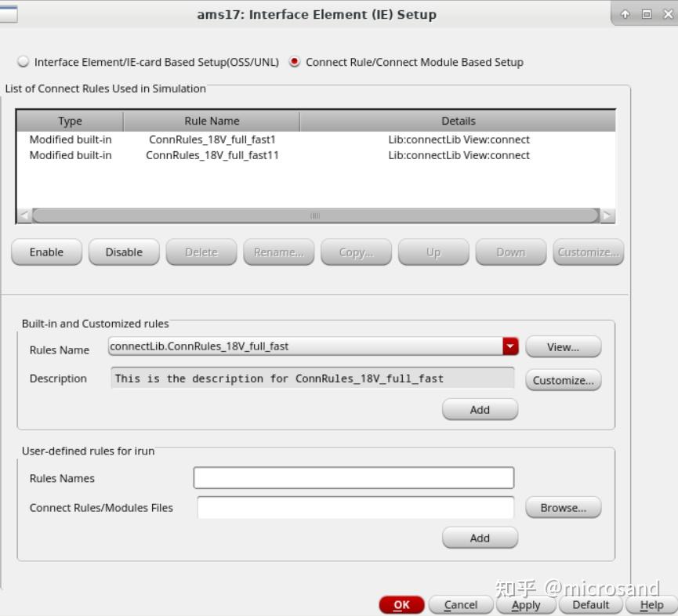Viewport: 678px width, 616px height.
Task: Click the connectLib.ConnRules_18V_full_fast combo box
Action: pyautogui.click(x=313, y=346)
